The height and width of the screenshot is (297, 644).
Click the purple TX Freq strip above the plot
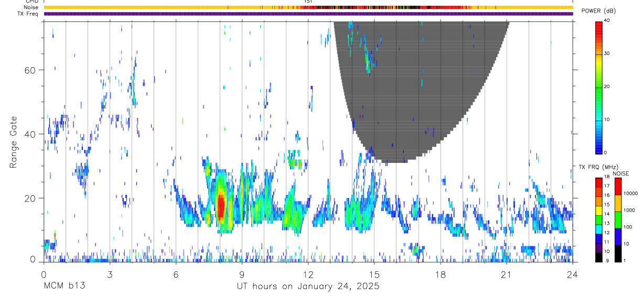click(308, 14)
